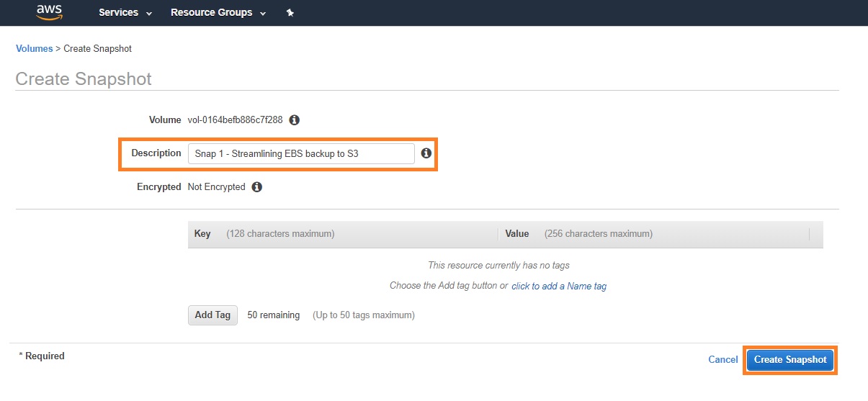Focus the Description text field
Viewport: 868px width, 401px height.
[x=300, y=154]
